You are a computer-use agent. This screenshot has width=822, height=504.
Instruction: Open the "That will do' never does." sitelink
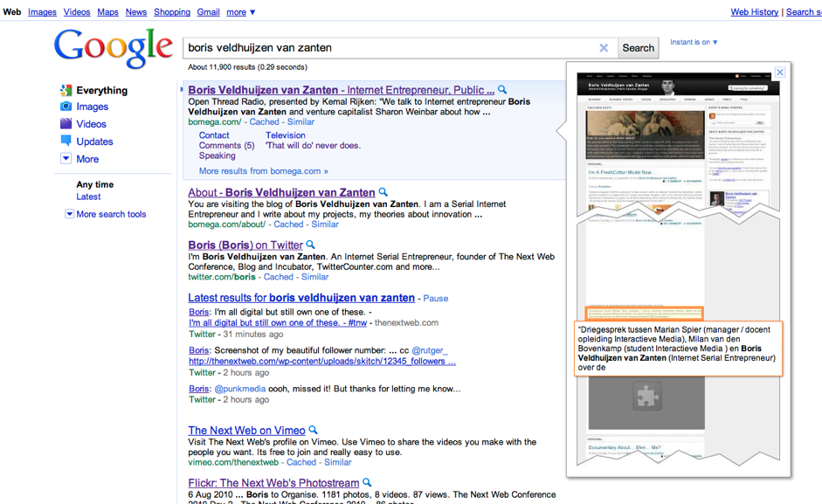[x=313, y=145]
